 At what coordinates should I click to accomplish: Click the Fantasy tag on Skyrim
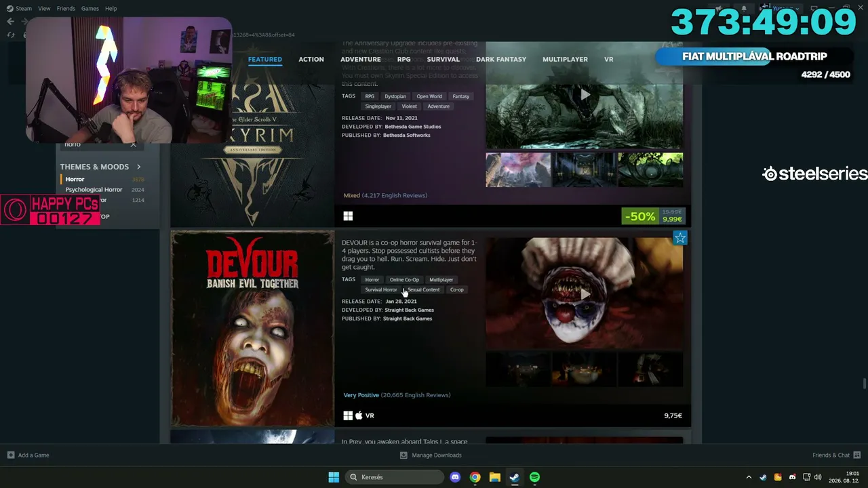460,96
